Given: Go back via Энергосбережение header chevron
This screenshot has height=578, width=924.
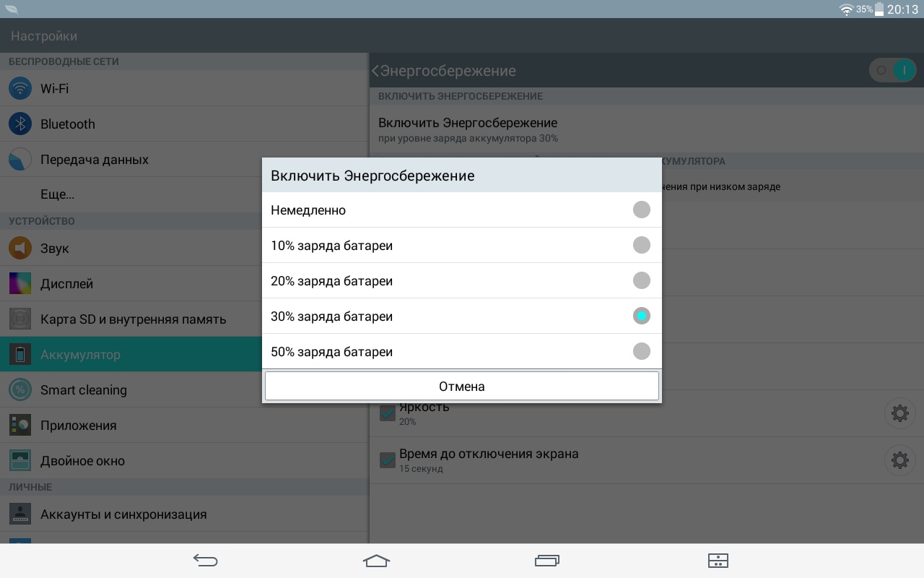Looking at the screenshot, I should tap(375, 71).
